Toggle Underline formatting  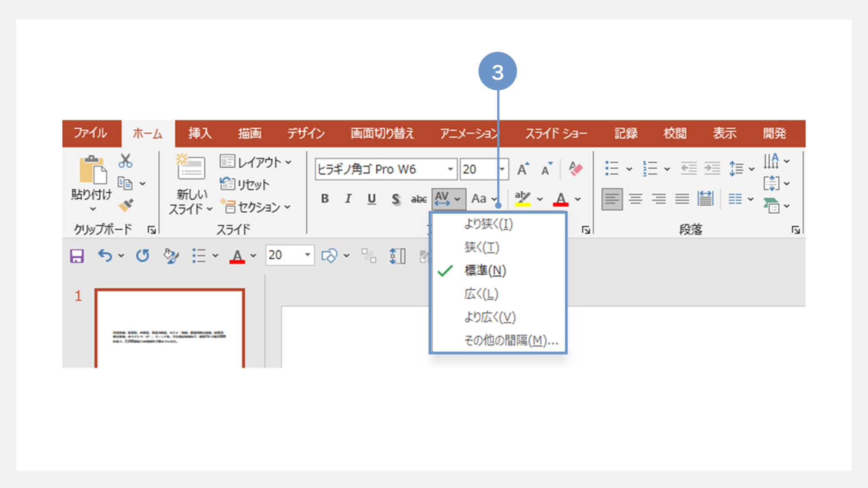pyautogui.click(x=371, y=199)
